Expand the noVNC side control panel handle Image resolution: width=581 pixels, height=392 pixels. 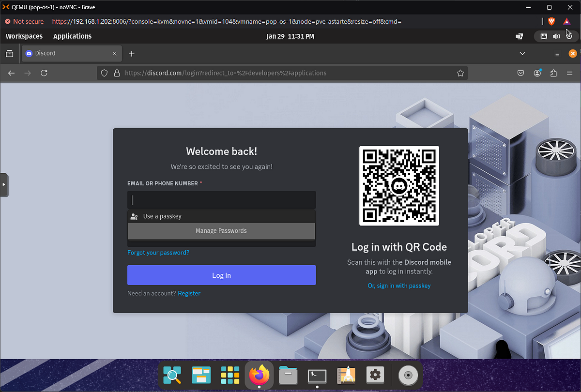[4, 184]
